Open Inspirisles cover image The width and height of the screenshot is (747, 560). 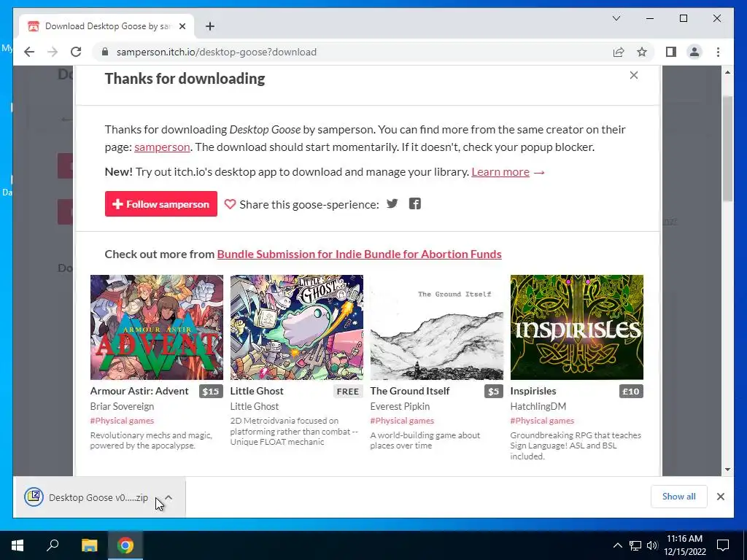[x=577, y=327]
